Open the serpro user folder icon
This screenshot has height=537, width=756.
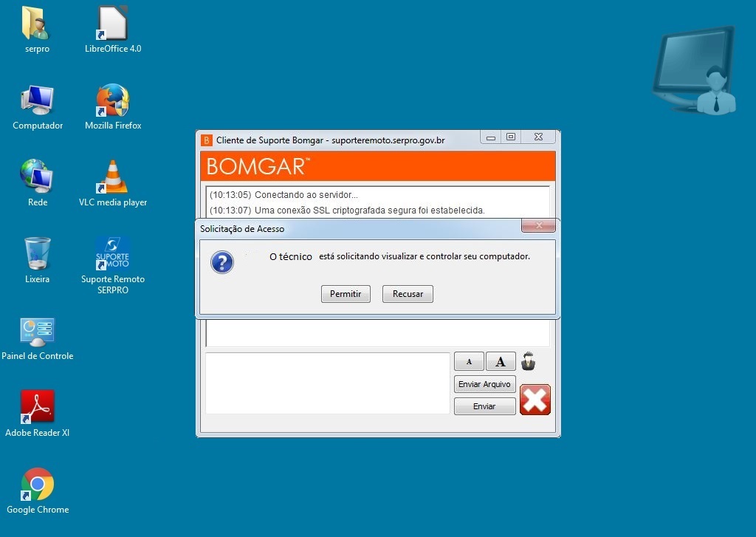(37, 24)
